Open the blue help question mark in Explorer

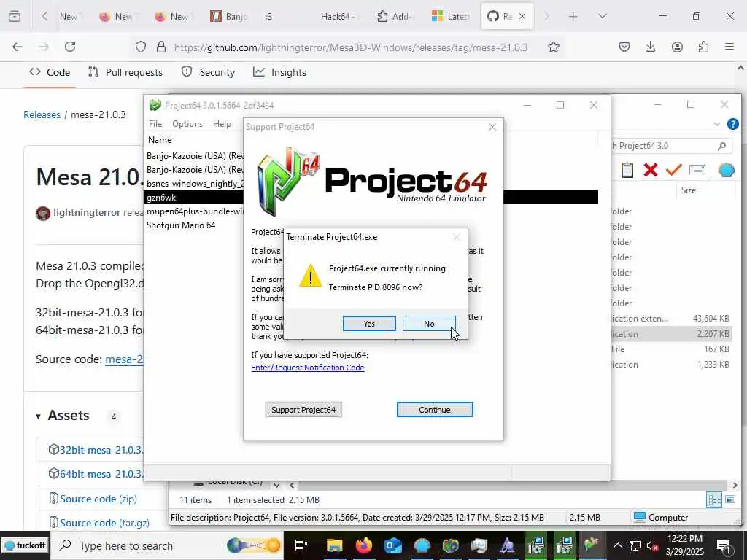[732, 124]
